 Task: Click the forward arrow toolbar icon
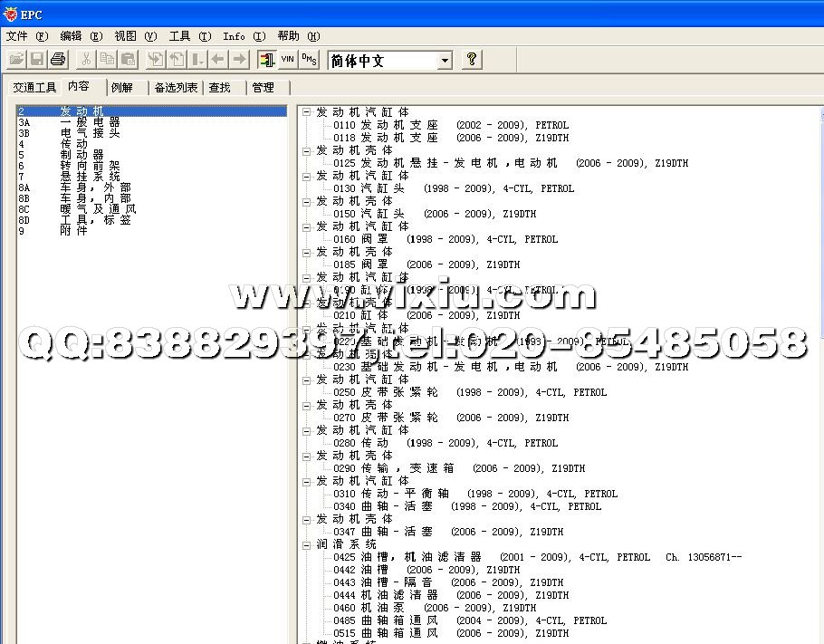pos(239,60)
